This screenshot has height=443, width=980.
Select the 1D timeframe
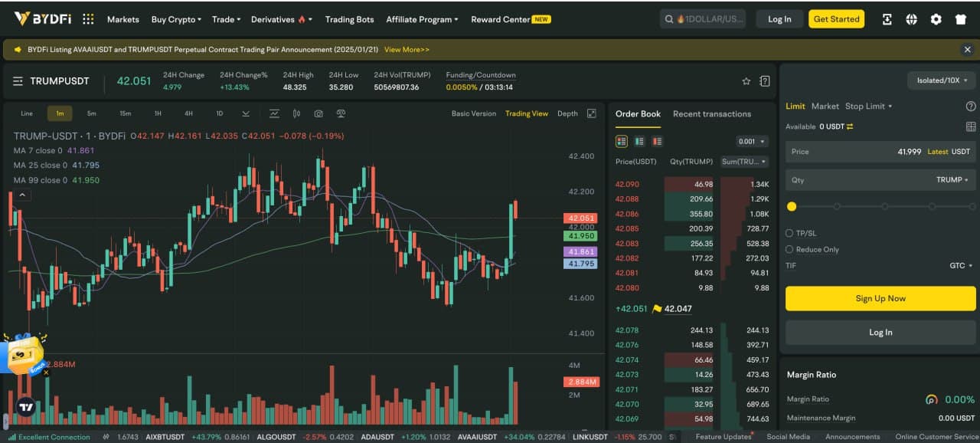219,113
